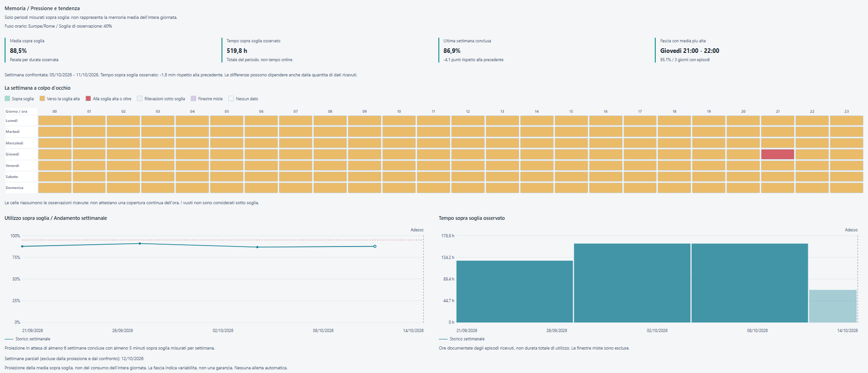
Task: Select the Nessun dato legend swatch
Action: click(231, 98)
